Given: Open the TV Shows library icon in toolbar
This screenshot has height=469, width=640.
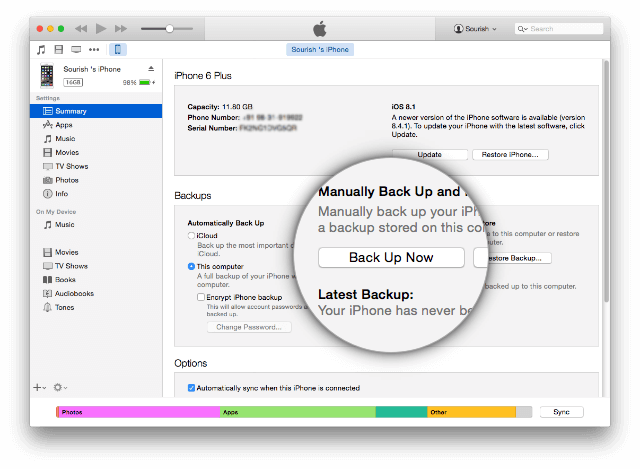Looking at the screenshot, I should [76, 50].
